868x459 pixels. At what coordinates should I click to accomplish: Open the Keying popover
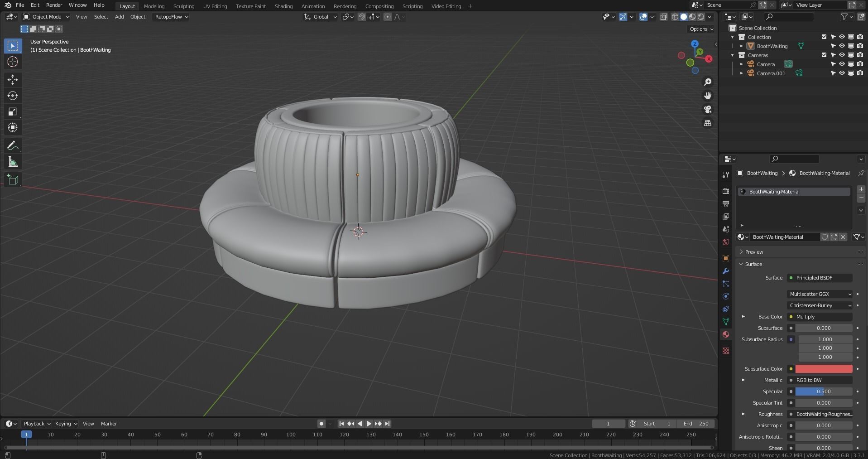(65, 424)
